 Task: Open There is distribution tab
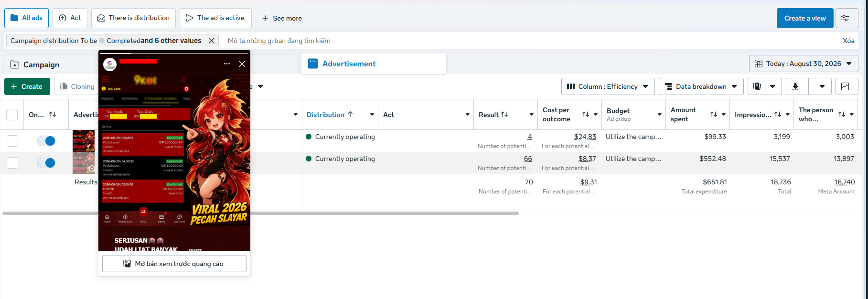tap(133, 18)
